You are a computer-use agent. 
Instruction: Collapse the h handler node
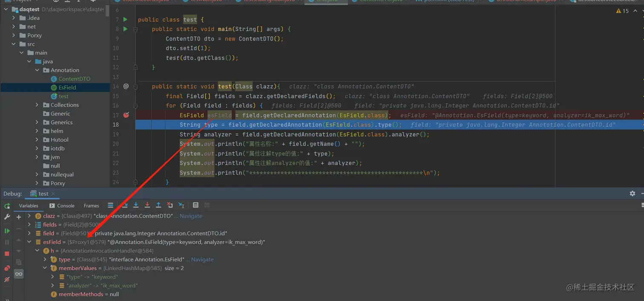tap(37, 251)
